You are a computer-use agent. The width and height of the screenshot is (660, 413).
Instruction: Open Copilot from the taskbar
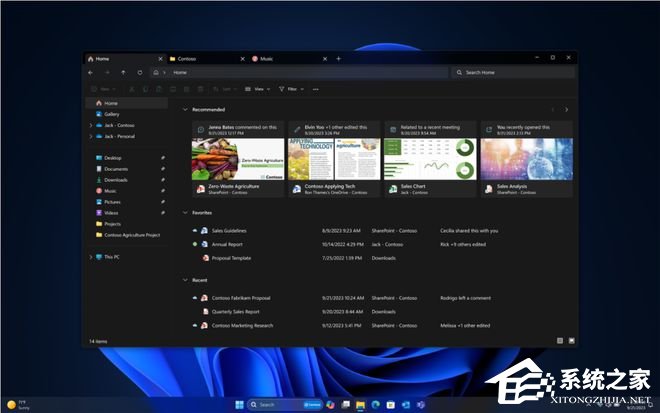[330, 405]
